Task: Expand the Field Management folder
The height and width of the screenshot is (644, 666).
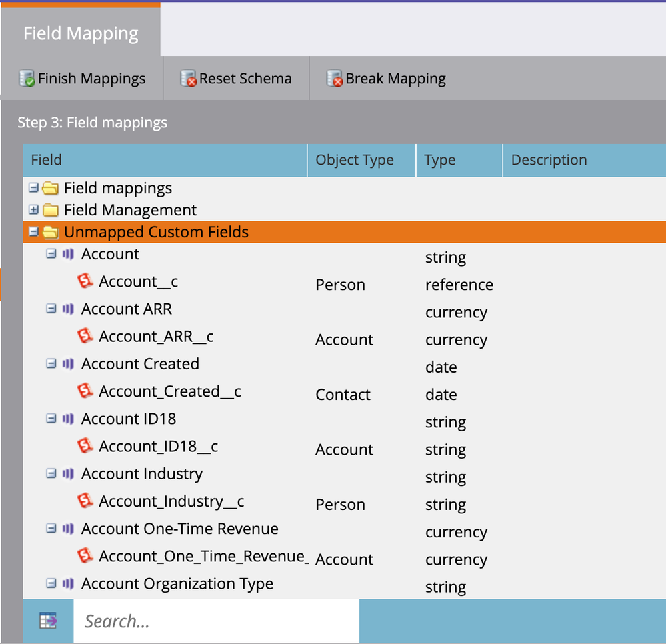Action: pyautogui.click(x=34, y=210)
